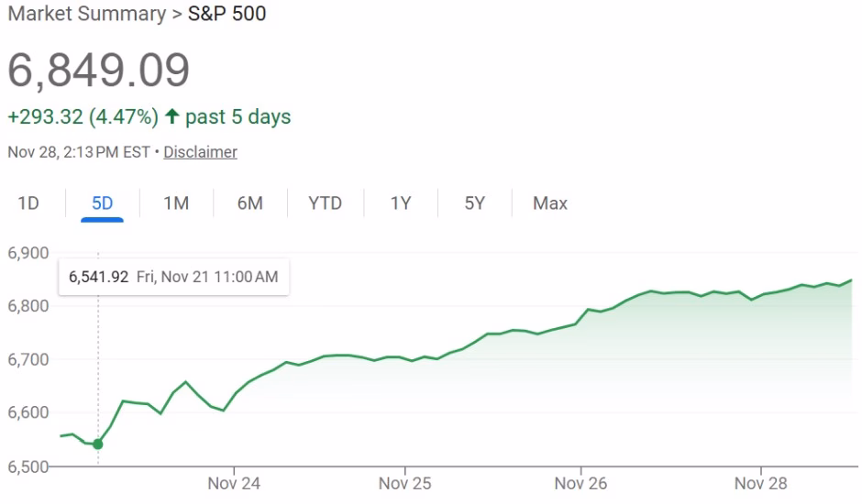Screen dimensions: 862x504
Task: Click the +293.32 (4.47%) change text
Action: [83, 117]
